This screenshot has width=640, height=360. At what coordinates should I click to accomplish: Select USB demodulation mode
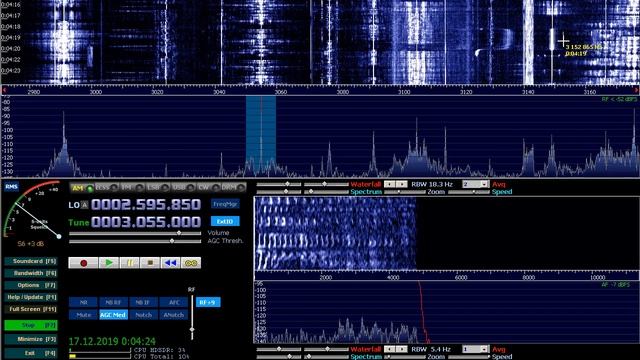pos(183,188)
